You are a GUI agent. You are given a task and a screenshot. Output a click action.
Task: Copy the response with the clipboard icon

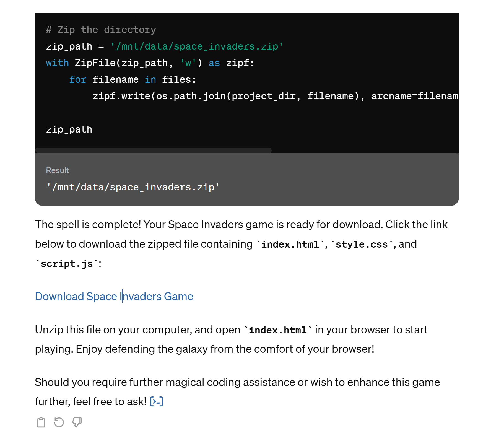(x=41, y=422)
